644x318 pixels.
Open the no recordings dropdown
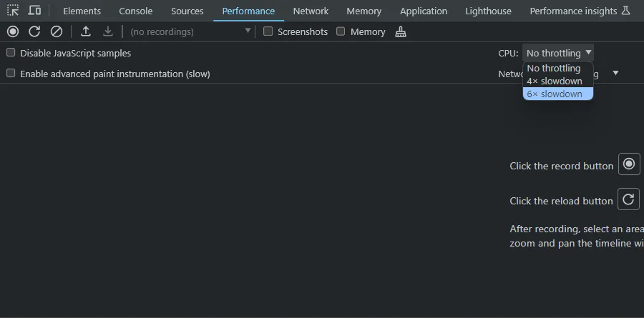tap(190, 31)
